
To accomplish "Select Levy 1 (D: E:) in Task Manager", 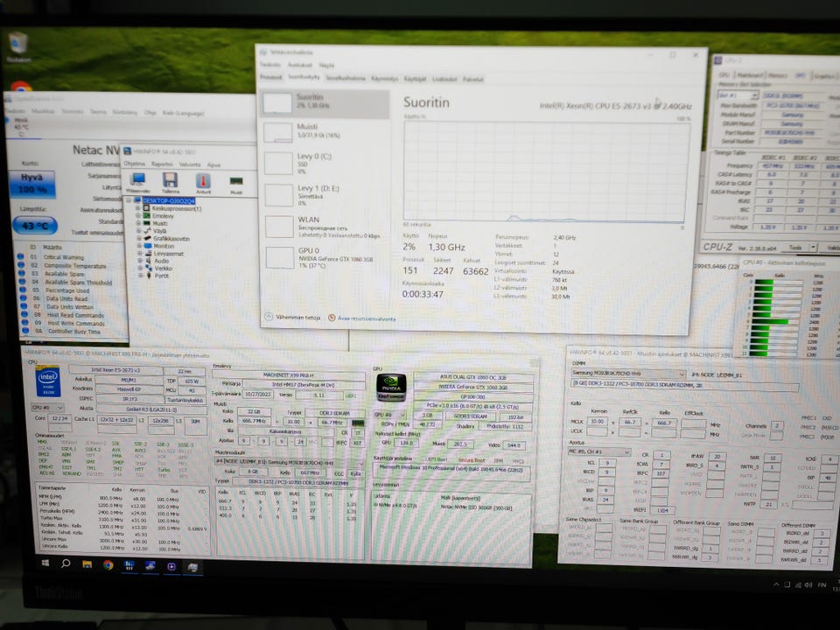I will (325, 195).
